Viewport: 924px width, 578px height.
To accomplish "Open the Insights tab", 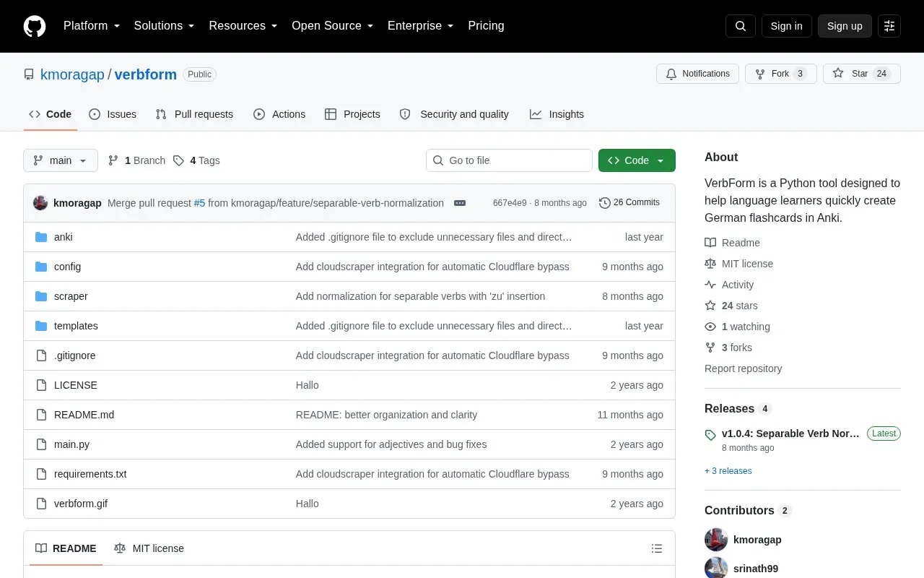I will point(557,114).
